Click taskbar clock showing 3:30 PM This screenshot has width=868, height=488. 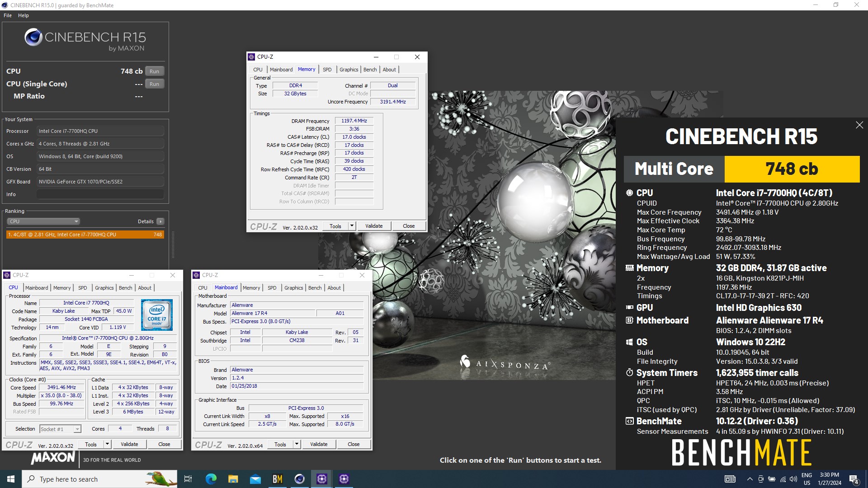830,479
